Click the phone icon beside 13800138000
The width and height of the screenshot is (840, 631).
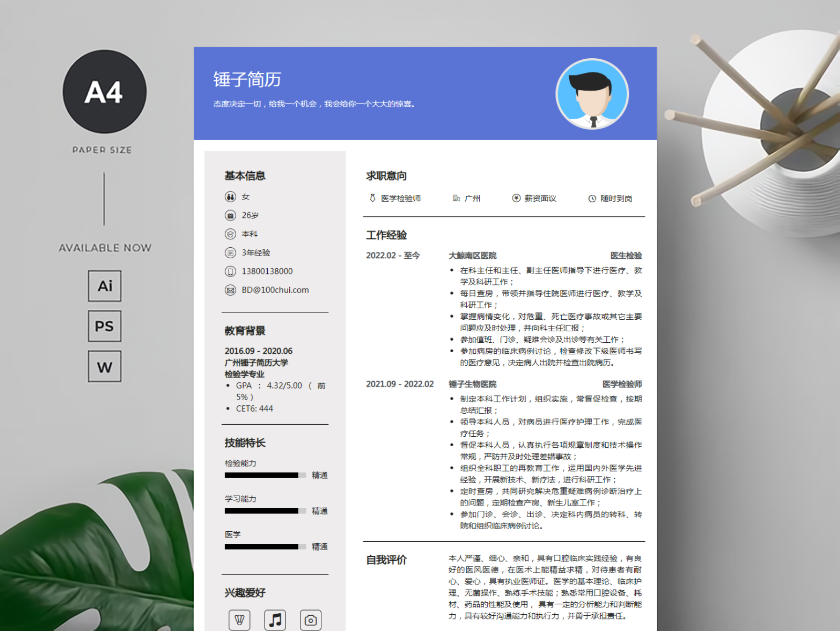point(230,271)
